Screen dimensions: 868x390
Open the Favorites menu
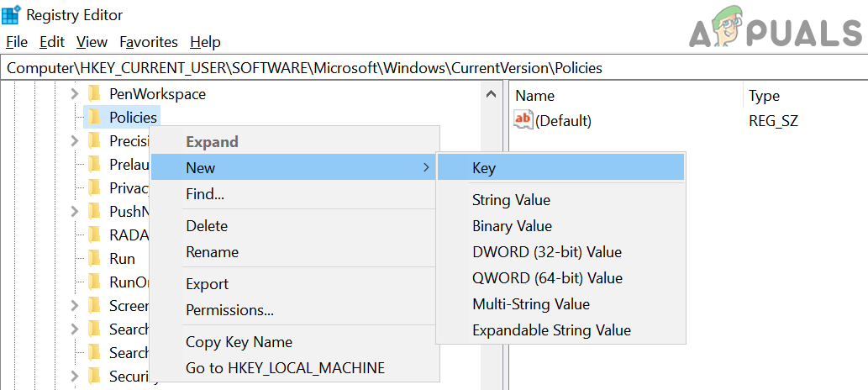pyautogui.click(x=149, y=42)
